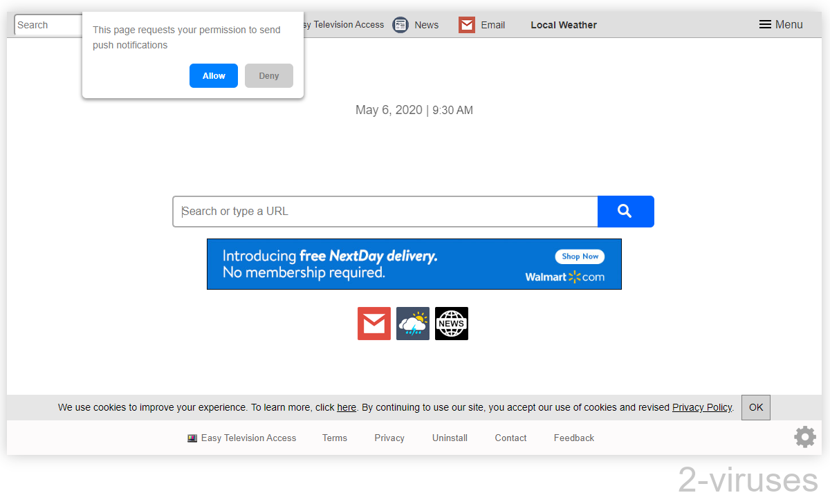
Task: Click the Easy Television Access icon in footer
Action: [192, 438]
